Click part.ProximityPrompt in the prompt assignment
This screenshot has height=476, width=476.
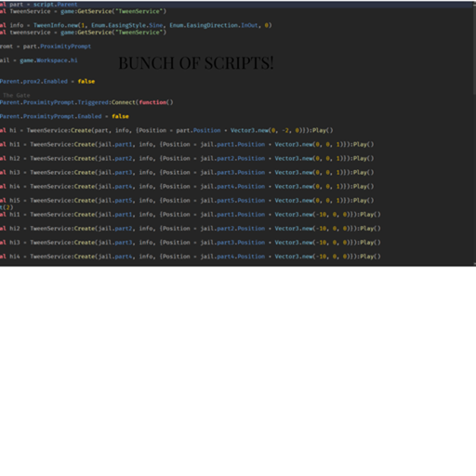pos(57,46)
